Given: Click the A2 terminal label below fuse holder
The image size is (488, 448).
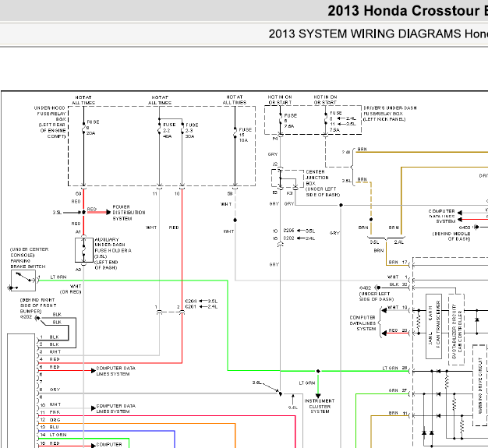Looking at the screenshot, I should (78, 270).
